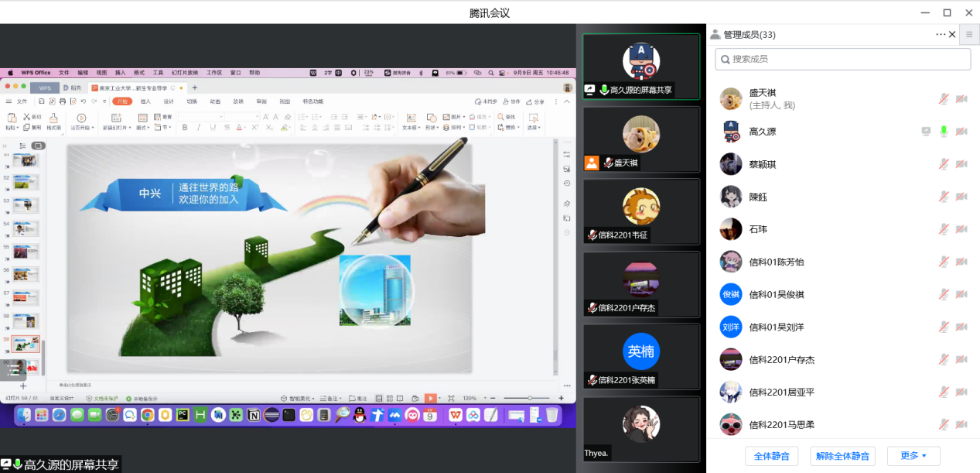Viewport: 980px width, 473px height.
Task: Toggle 盛天祺's muted microphone in member list
Action: coord(944,99)
